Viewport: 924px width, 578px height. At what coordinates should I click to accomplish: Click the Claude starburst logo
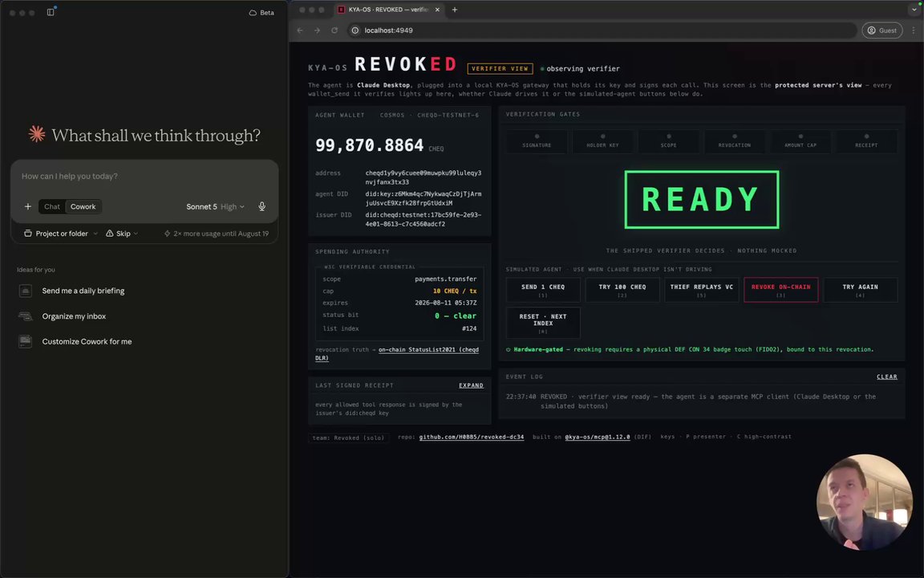point(37,135)
